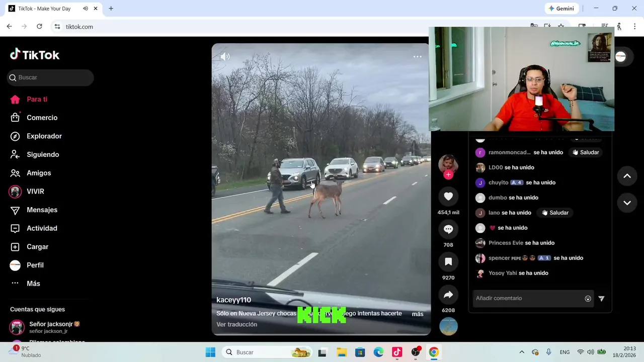Send comment with the paper plane icon
Screen dimensions: 644x362
click(x=601, y=299)
